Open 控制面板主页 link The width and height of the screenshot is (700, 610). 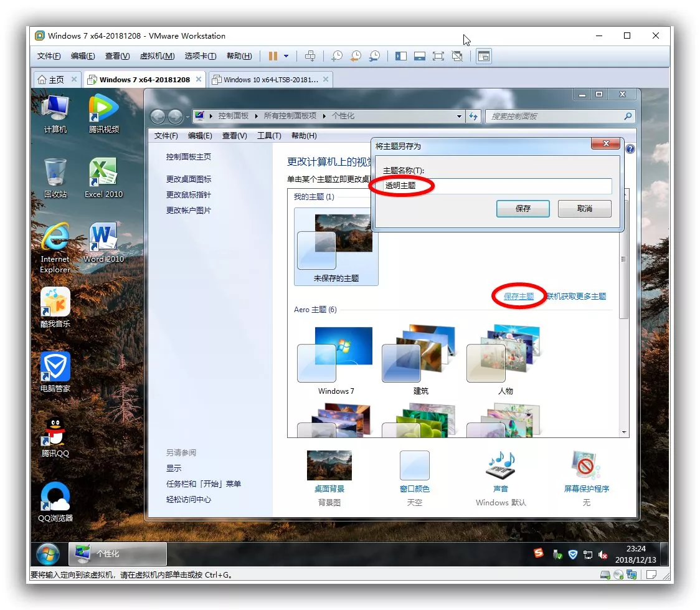coord(189,157)
